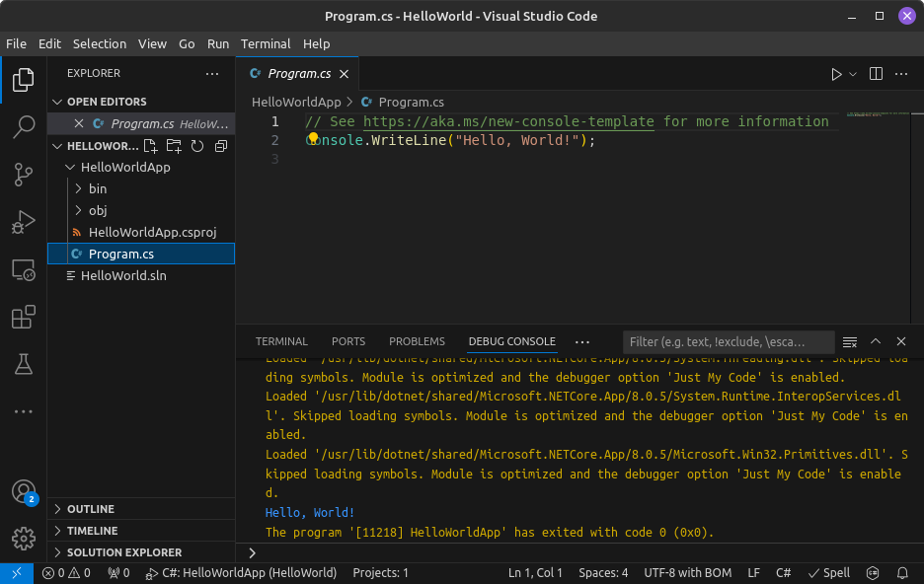
Task: Open the Explorer view in activity bar
Action: click(x=23, y=80)
